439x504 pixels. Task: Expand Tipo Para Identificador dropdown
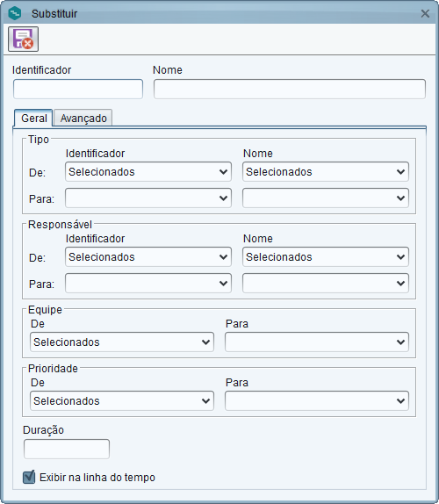pyautogui.click(x=148, y=198)
